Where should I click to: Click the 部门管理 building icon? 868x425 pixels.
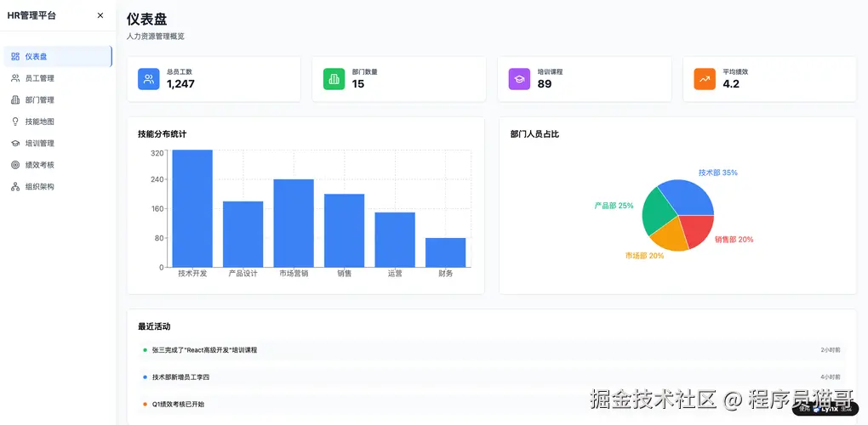[x=15, y=100]
